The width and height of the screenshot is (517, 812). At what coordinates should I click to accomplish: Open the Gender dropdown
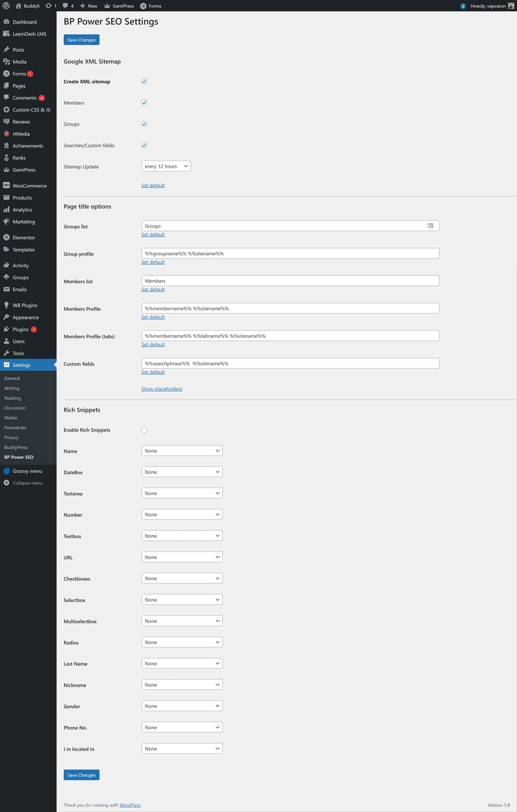tap(182, 706)
